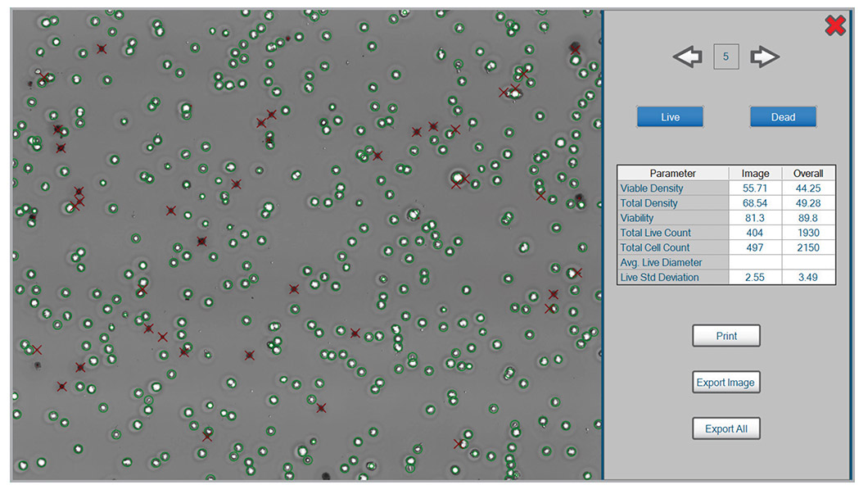This screenshot has height=494, width=868.
Task: Toggle the Dead cell overlay
Action: point(783,117)
